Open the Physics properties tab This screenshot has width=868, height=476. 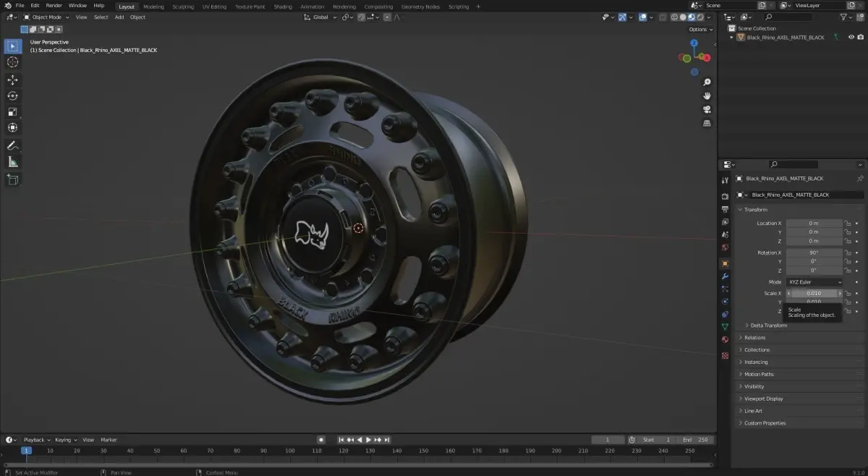click(x=725, y=302)
